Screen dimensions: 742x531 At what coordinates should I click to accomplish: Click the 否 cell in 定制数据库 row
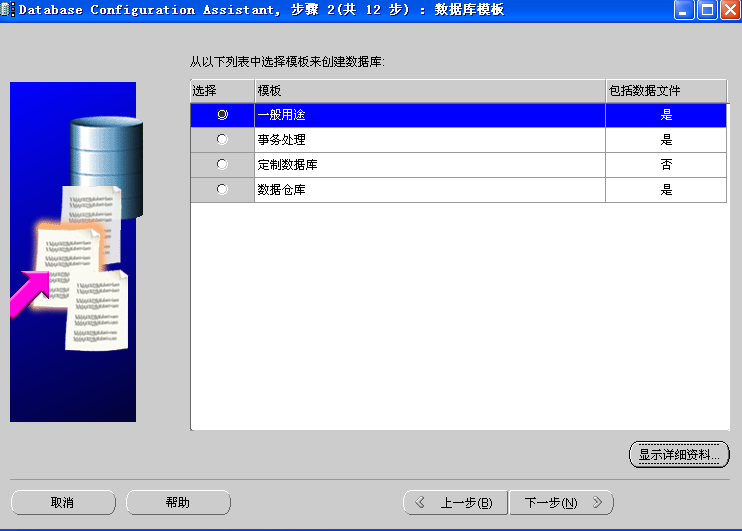(666, 165)
